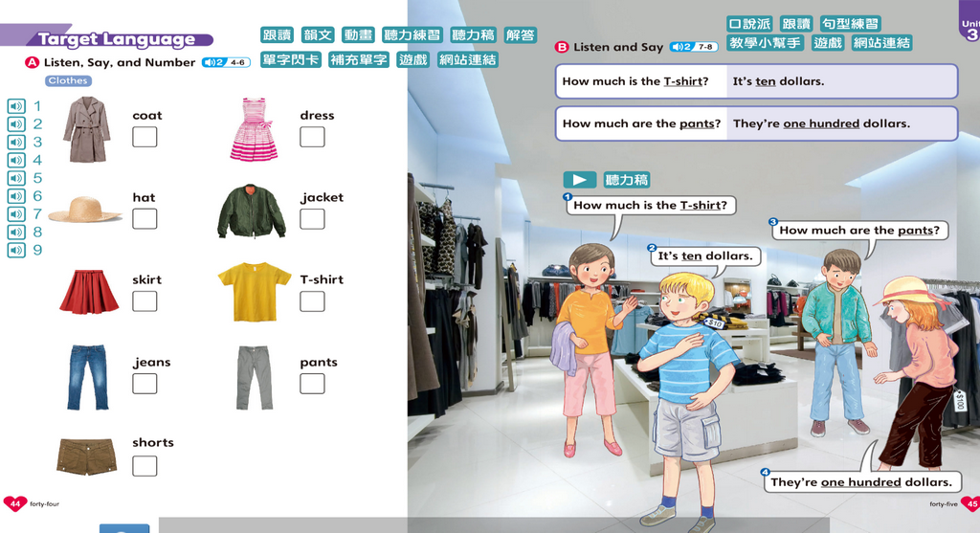Select the answer box under jacket
This screenshot has height=533, width=980.
(x=312, y=219)
